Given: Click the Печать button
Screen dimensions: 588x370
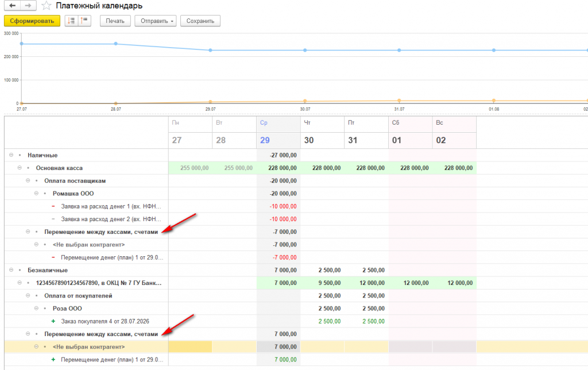Looking at the screenshot, I should 115,21.
